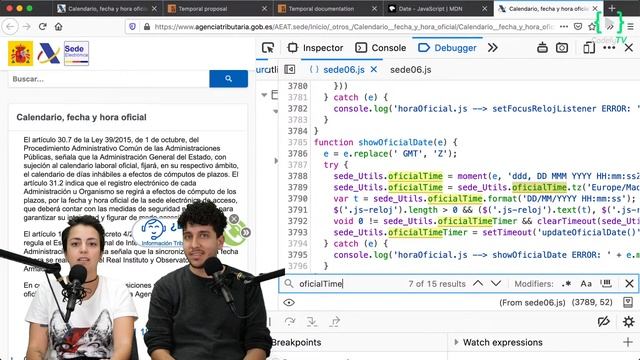640x360 pixels.
Task: Go to the browser home page
Action: 59,27
